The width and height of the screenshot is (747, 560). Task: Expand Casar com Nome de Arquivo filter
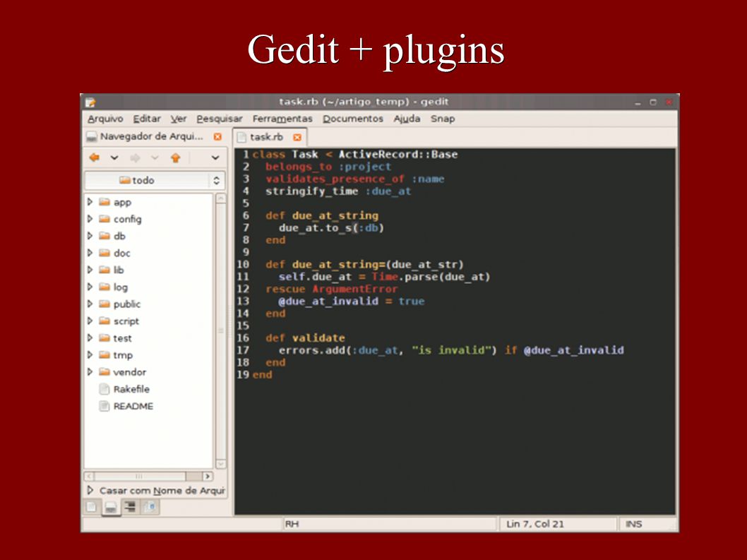pyautogui.click(x=90, y=490)
